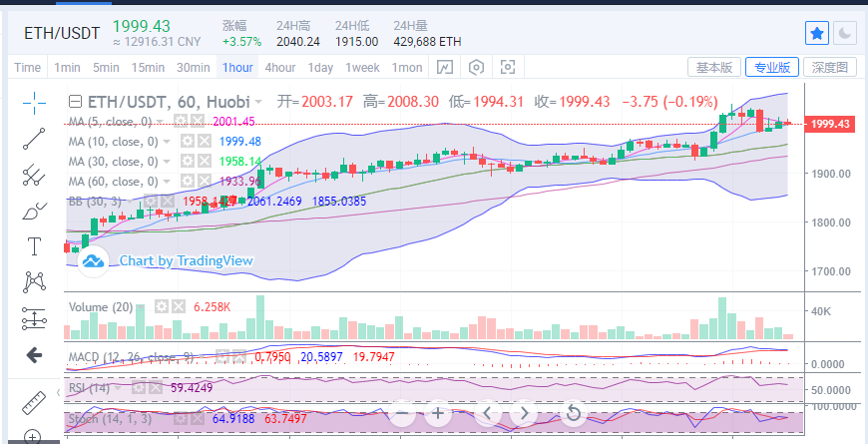Select the 1week interval
The image size is (868, 444).
[x=362, y=68]
